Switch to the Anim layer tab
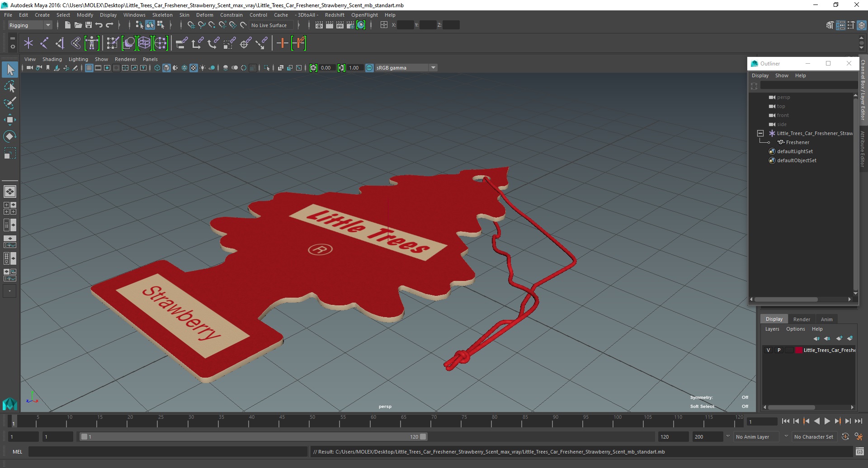 (826, 319)
